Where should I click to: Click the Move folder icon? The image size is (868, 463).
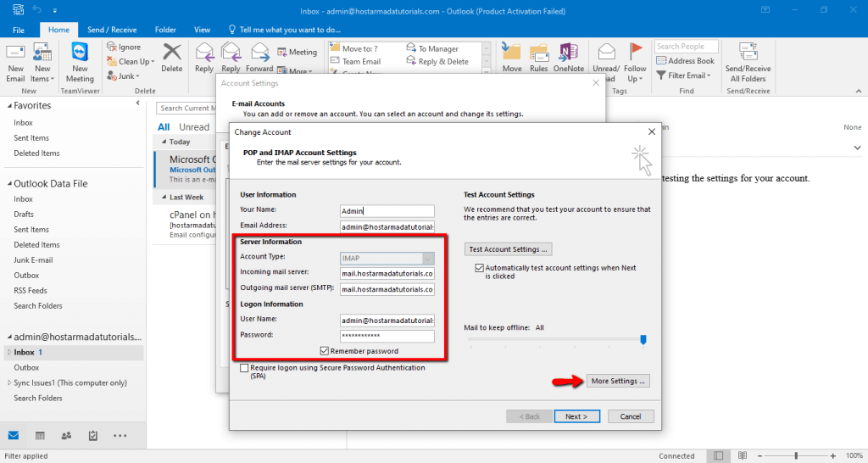click(x=511, y=52)
